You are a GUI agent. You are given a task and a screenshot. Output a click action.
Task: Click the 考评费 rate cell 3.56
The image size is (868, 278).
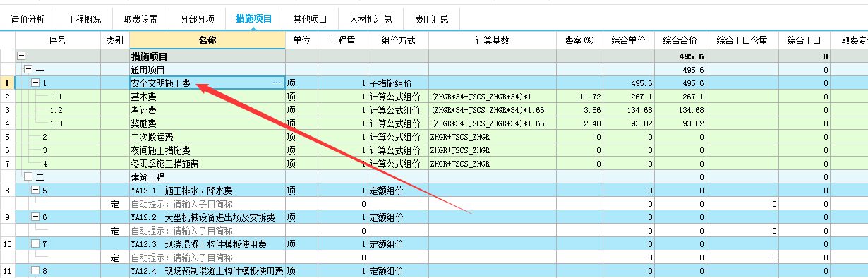[x=579, y=110]
